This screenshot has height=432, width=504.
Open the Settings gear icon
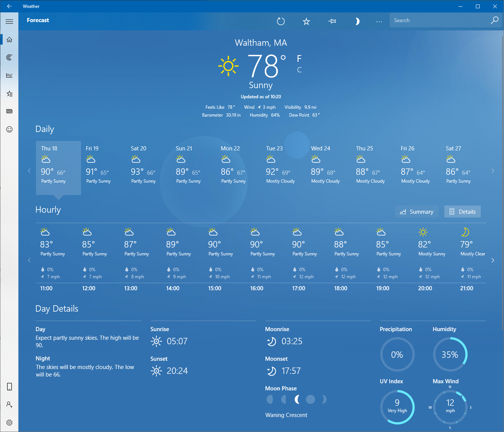click(9, 423)
